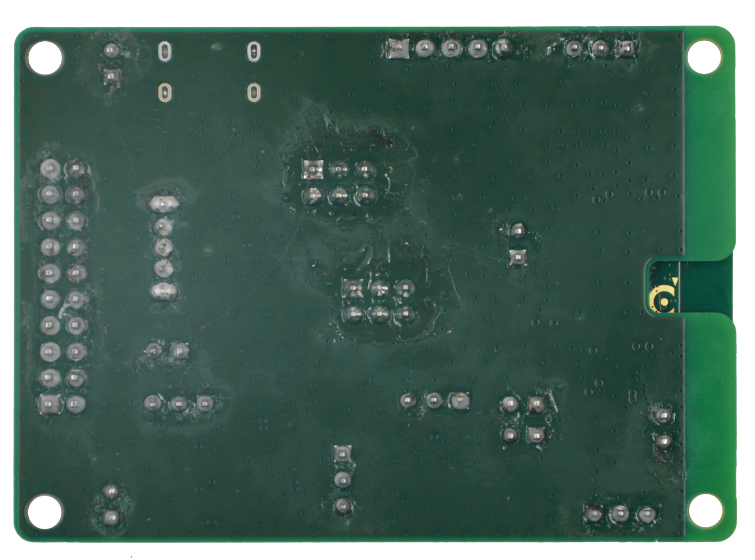Click the lower-left oval slot hole
Screen dimensions: 755x560
(164, 92)
